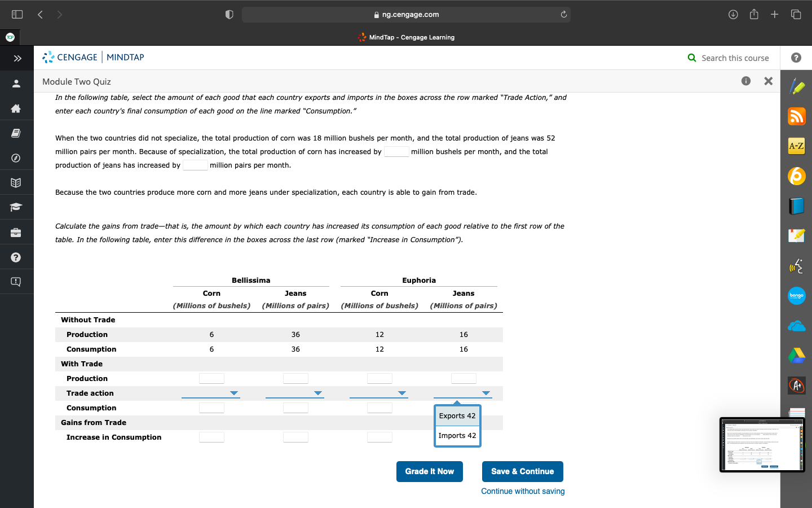Image resolution: width=812 pixels, height=508 pixels.
Task: Click Euphoria Corn With Trade Production field
Action: [379, 378]
